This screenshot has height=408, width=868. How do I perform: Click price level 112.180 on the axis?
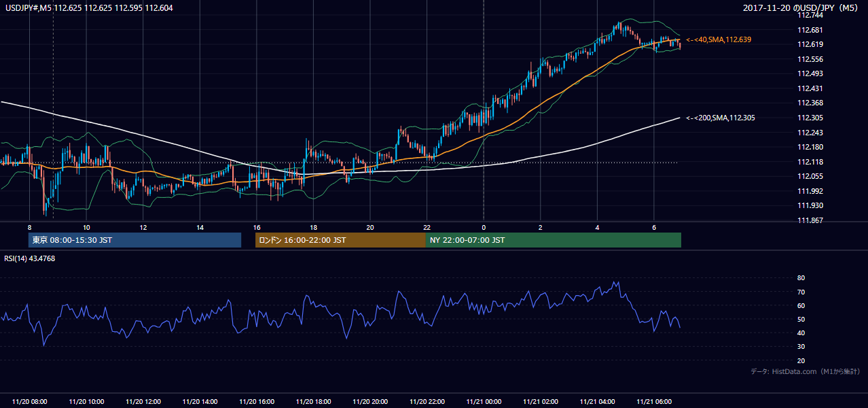(811, 147)
